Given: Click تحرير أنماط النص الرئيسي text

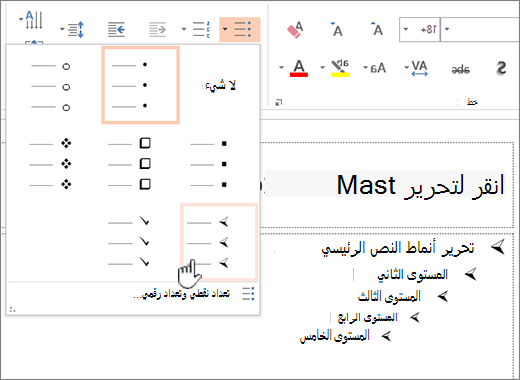Looking at the screenshot, I should (x=397, y=249).
